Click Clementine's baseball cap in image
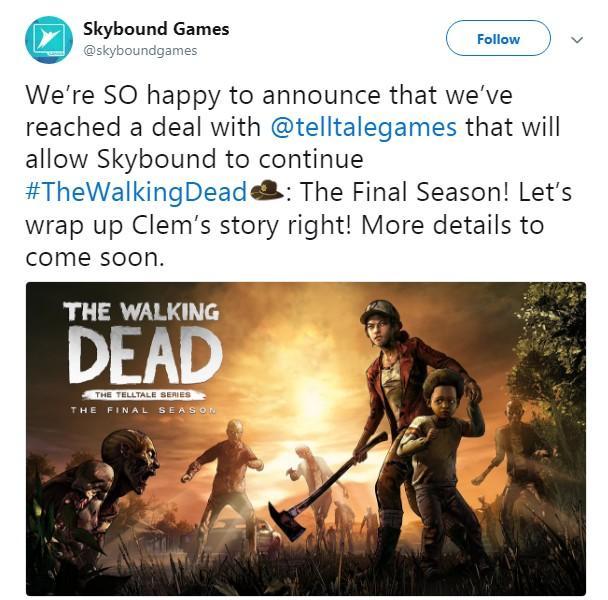Screen dimensions: 608x600 click(x=379, y=310)
